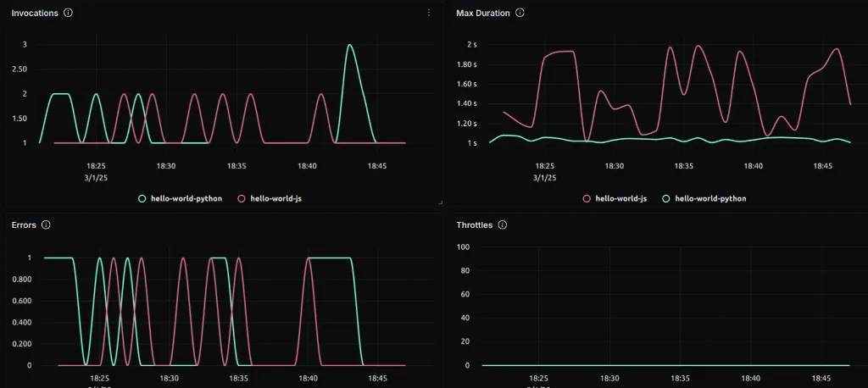The width and height of the screenshot is (868, 388).
Task: Click the green peak at 3 in Invocations
Action: [x=350, y=46]
